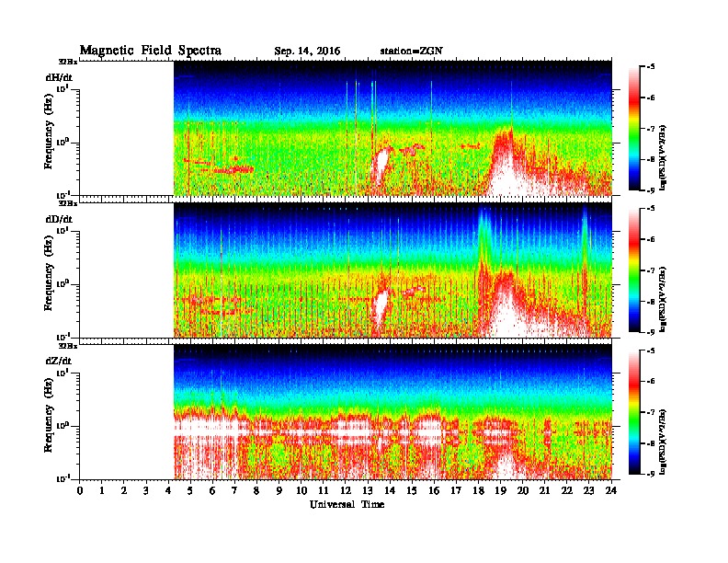Click hour "8" on the time axis
Image resolution: width=728 pixels, height=563 pixels.
[256, 491]
